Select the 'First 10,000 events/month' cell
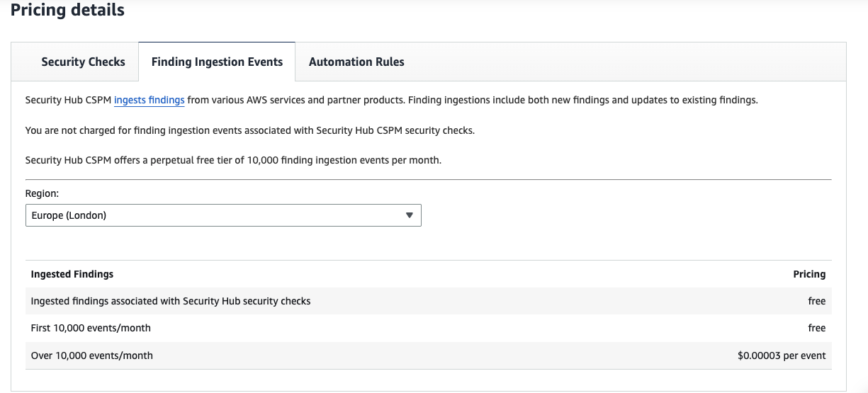Viewport: 868px width, 393px height. 91,328
